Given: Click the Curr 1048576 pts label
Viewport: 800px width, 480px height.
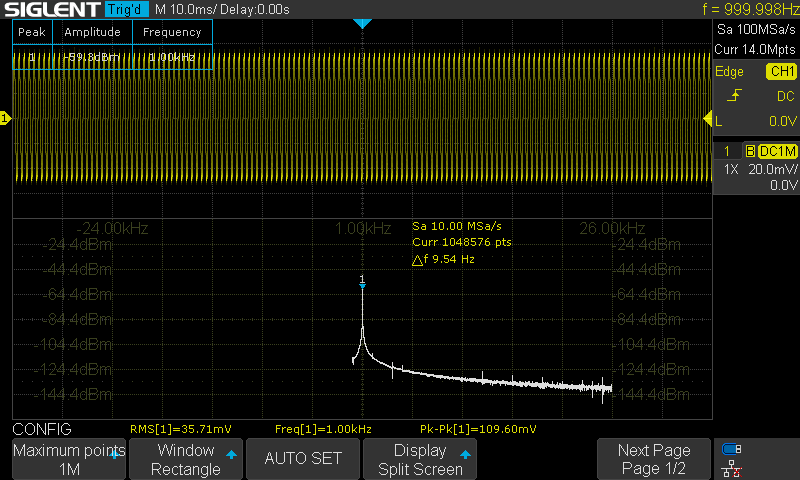Looking at the screenshot, I should (x=462, y=242).
